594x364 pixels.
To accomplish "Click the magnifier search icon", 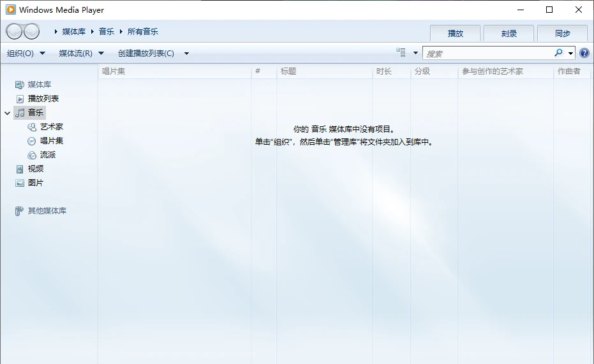I will [x=559, y=53].
